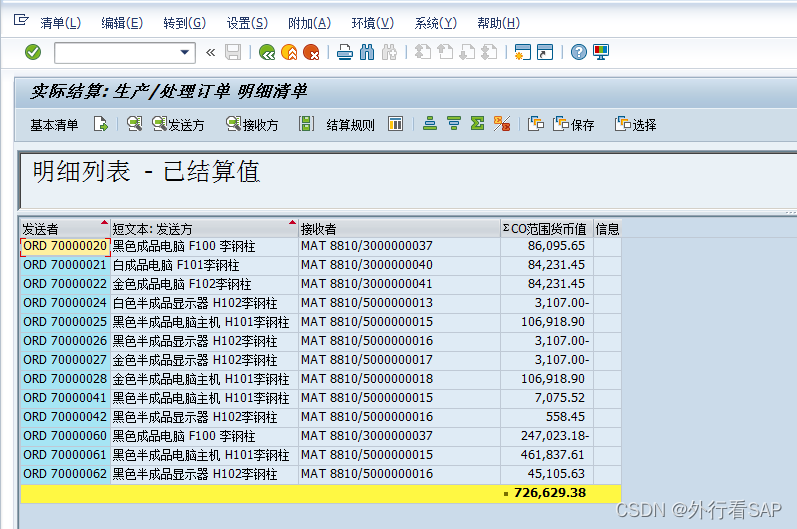Screen dimensions: 797x529
Task: Open the command field dropdown arrow
Action: [x=185, y=52]
